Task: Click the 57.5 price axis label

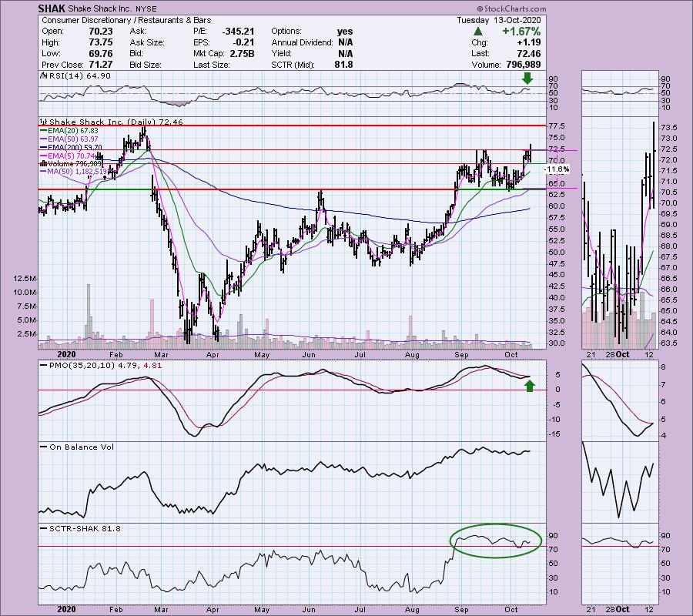Action: (557, 218)
